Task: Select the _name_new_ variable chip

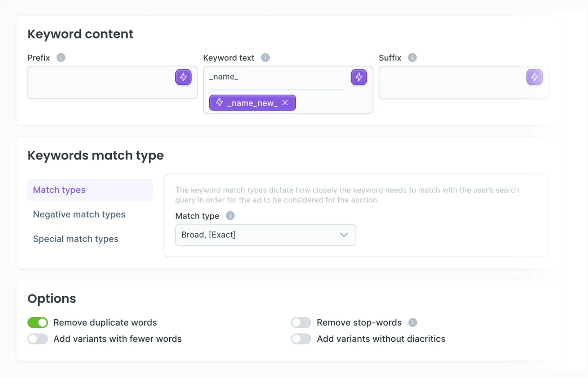Action: [x=252, y=103]
